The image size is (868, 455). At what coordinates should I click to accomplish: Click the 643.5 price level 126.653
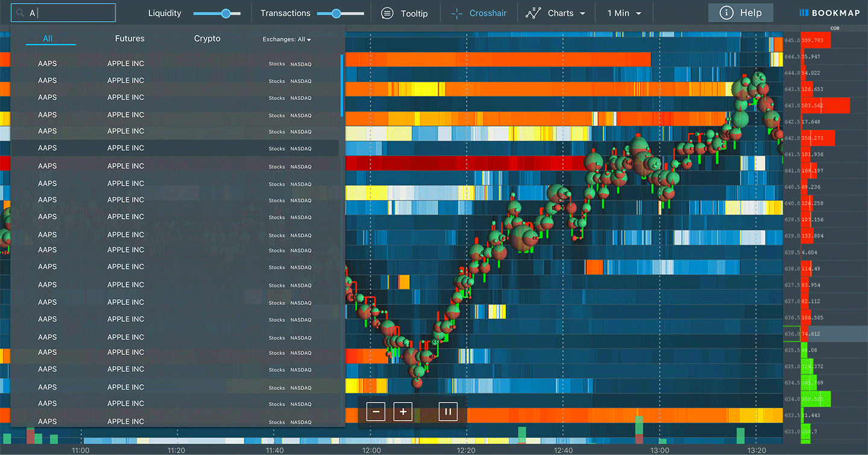click(812, 89)
